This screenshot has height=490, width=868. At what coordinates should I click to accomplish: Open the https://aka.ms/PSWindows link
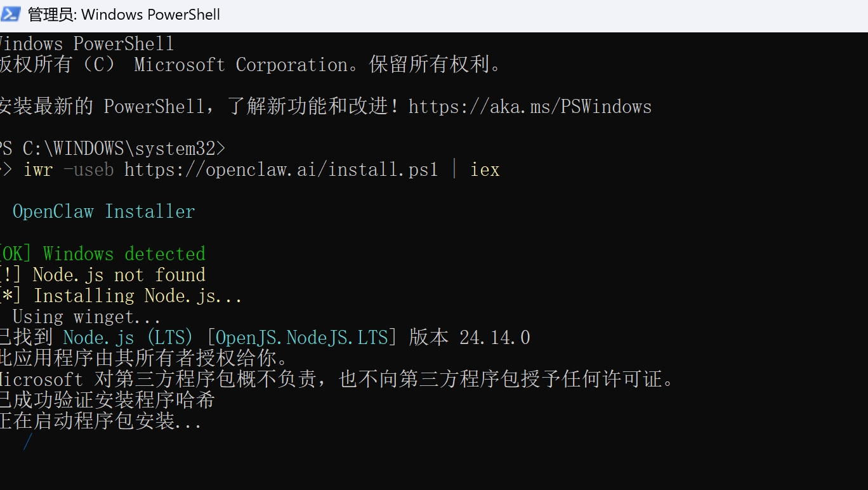click(530, 107)
